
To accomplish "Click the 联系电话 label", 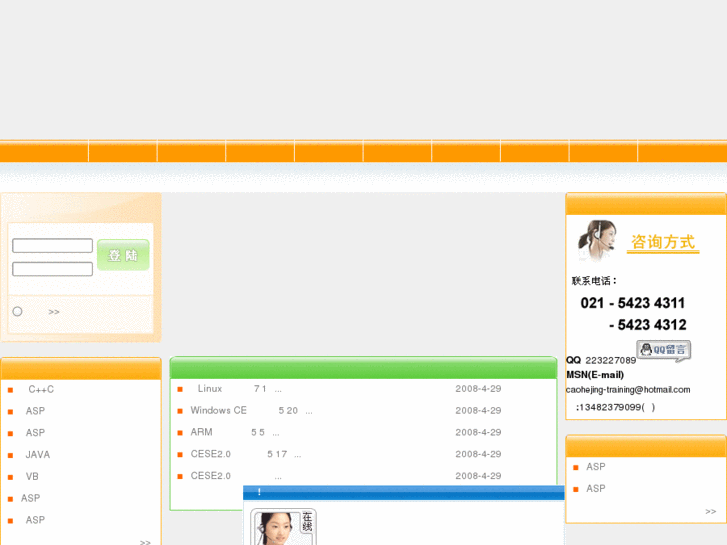I will (x=593, y=281).
